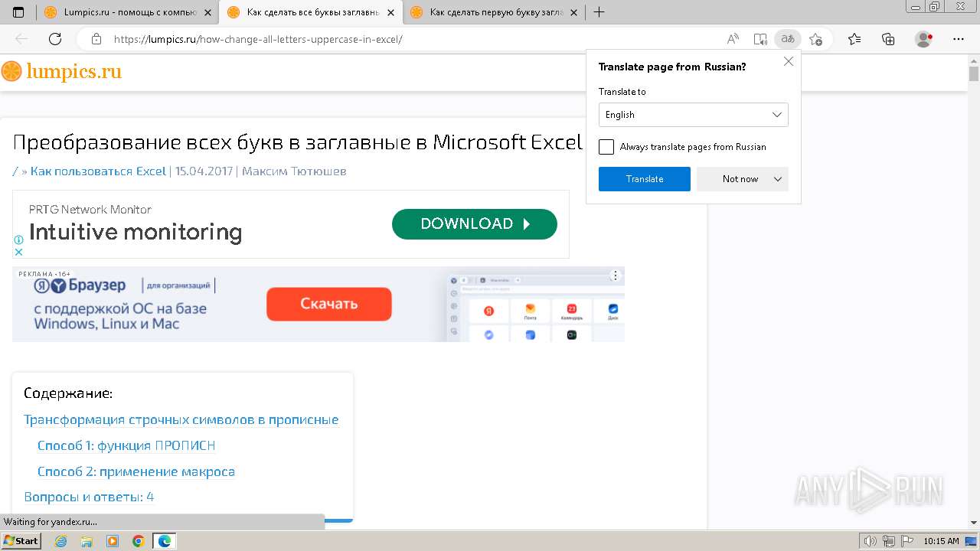Screen dimensions: 980x551
Task: Click the article title heading
Action: pyautogui.click(x=298, y=143)
